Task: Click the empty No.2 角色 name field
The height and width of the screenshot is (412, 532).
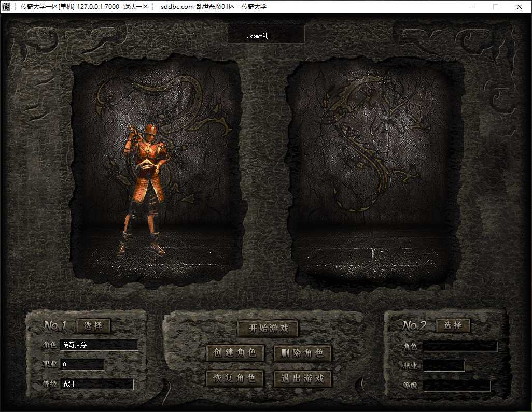Action: tap(460, 347)
